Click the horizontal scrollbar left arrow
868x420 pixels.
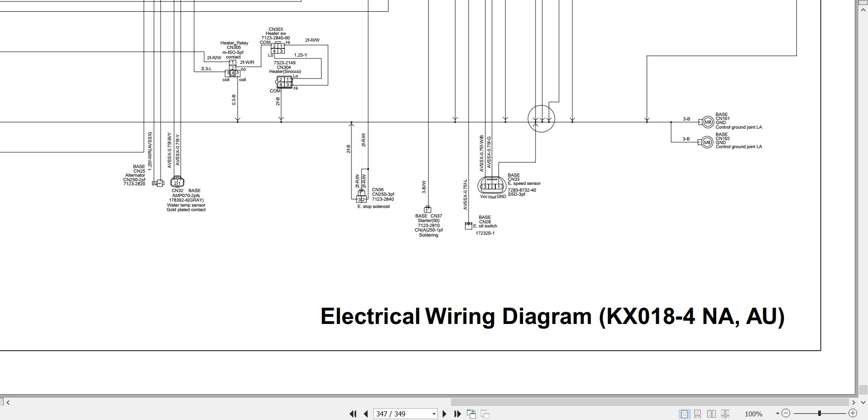tap(8, 402)
